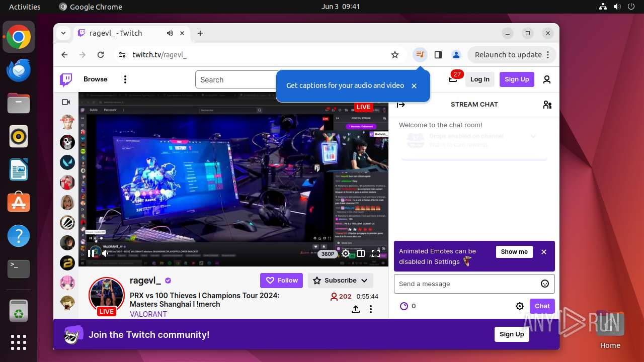Mute the ragevl_ tab audio

170,33
